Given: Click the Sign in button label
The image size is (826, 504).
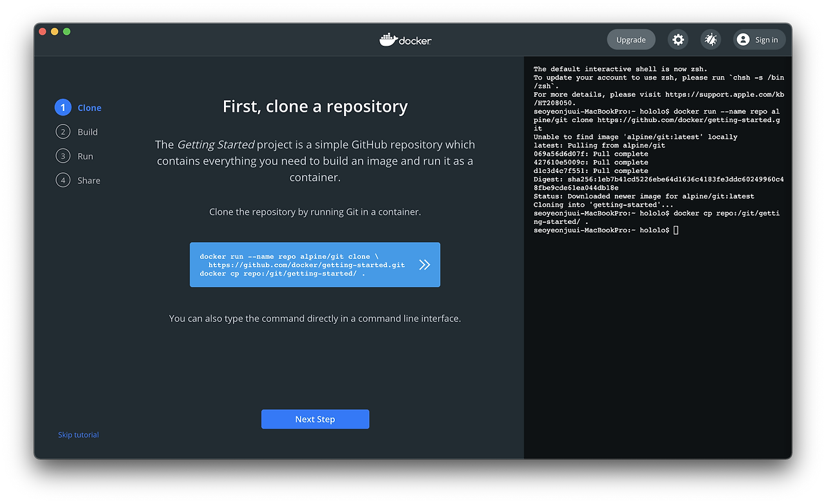Looking at the screenshot, I should [767, 39].
